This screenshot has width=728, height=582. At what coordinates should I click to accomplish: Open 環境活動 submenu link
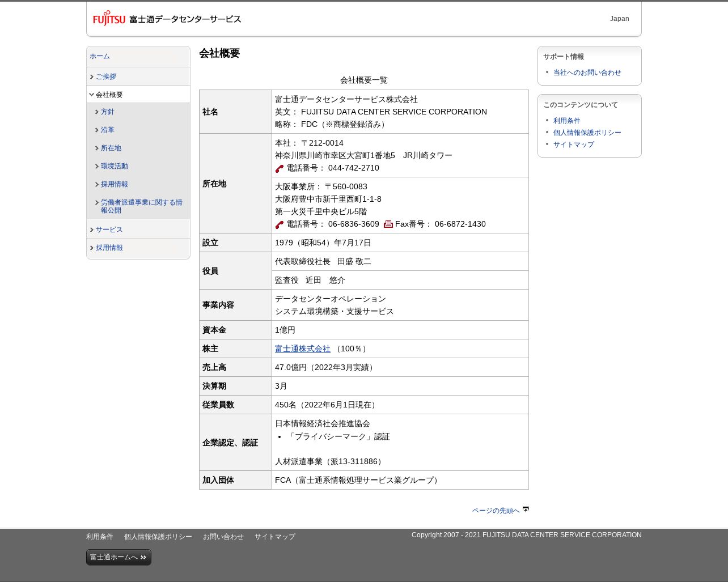(x=115, y=166)
